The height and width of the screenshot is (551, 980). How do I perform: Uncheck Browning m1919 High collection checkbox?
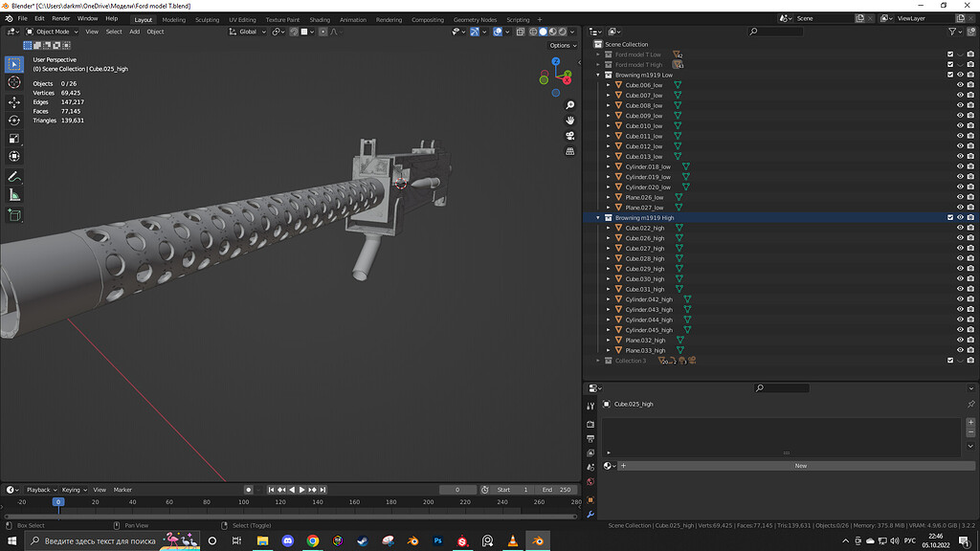950,217
